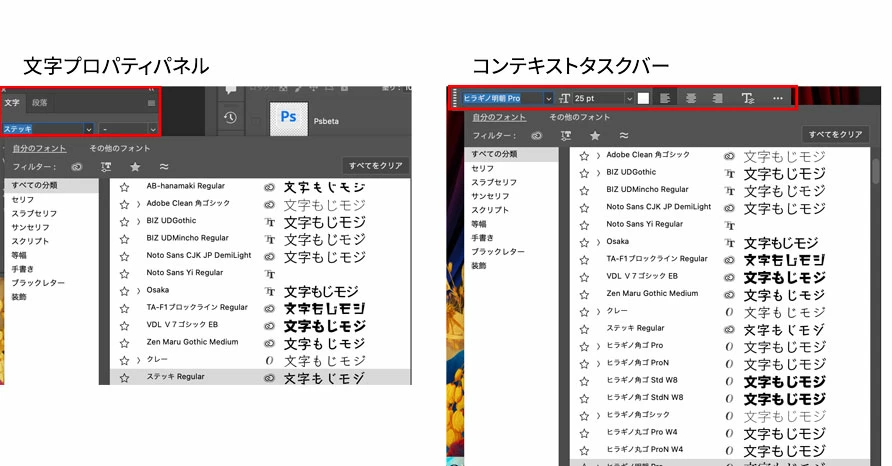Star ヒラギノ角ゴ StdN W8 font
This screenshot has height=466, width=892.
pos(584,399)
